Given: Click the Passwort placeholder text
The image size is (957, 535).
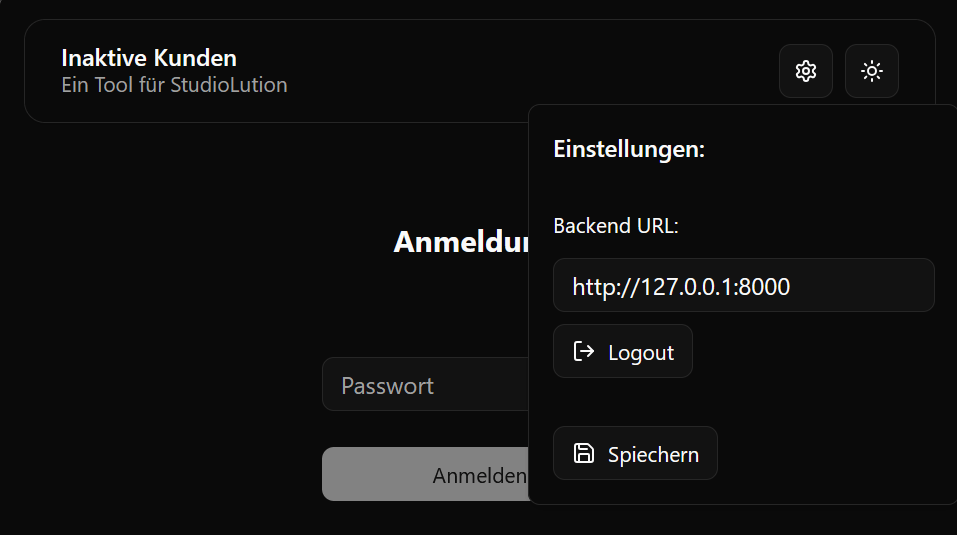Looking at the screenshot, I should [x=387, y=386].
